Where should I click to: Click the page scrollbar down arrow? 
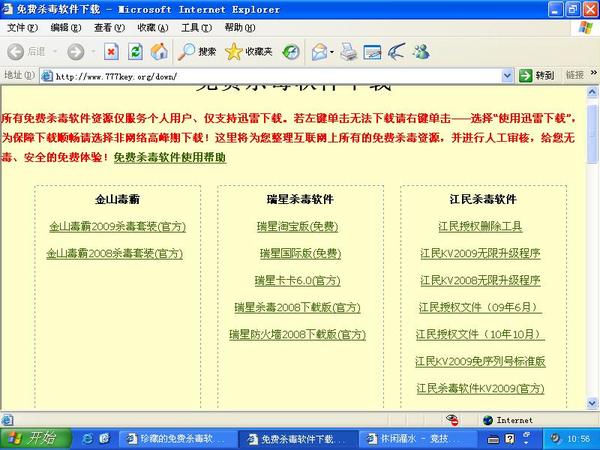pos(592,403)
